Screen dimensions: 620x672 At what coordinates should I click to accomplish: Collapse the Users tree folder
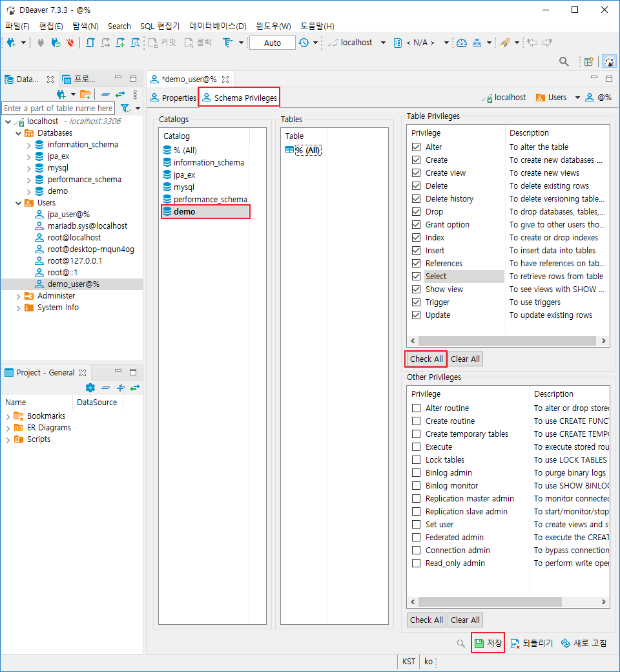[19, 203]
